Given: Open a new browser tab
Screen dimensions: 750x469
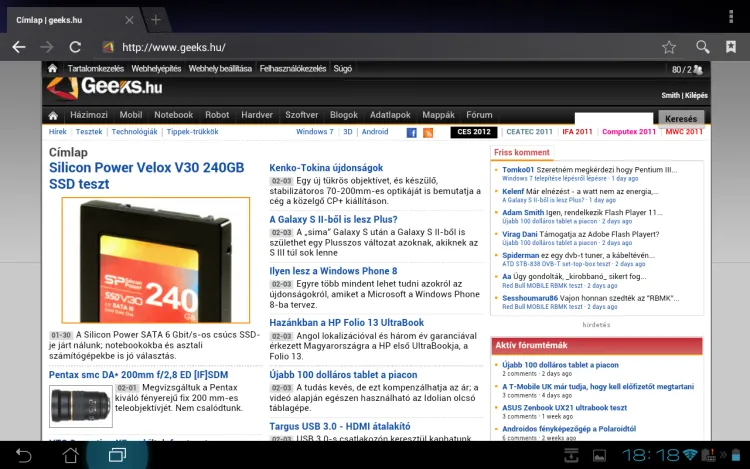Looking at the screenshot, I should click(156, 19).
